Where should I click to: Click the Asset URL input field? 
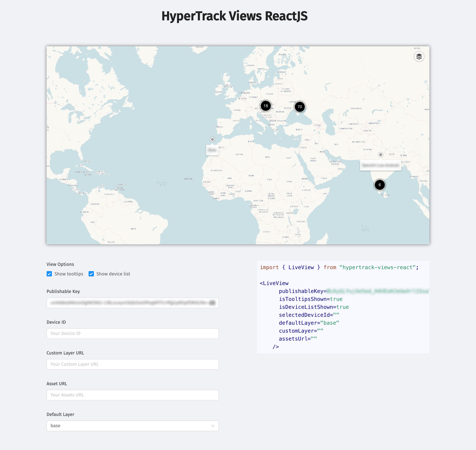pos(132,395)
